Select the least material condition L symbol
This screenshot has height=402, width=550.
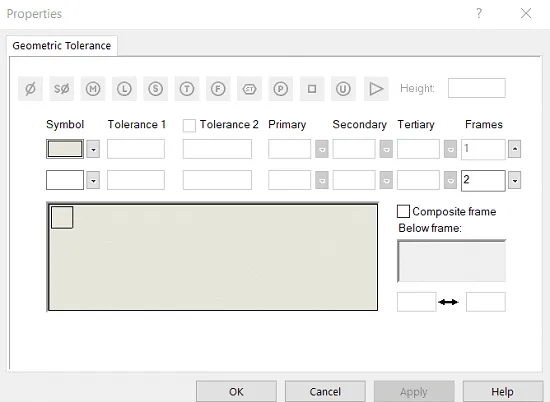[x=124, y=89]
